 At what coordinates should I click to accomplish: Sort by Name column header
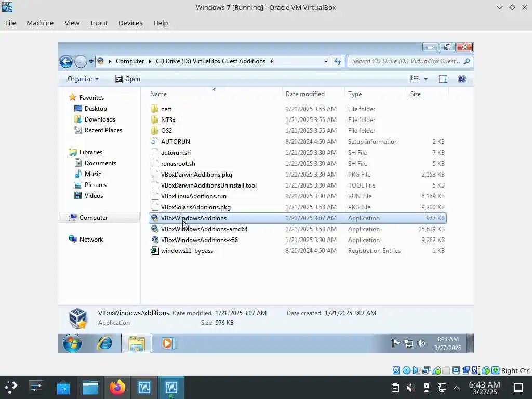point(158,94)
